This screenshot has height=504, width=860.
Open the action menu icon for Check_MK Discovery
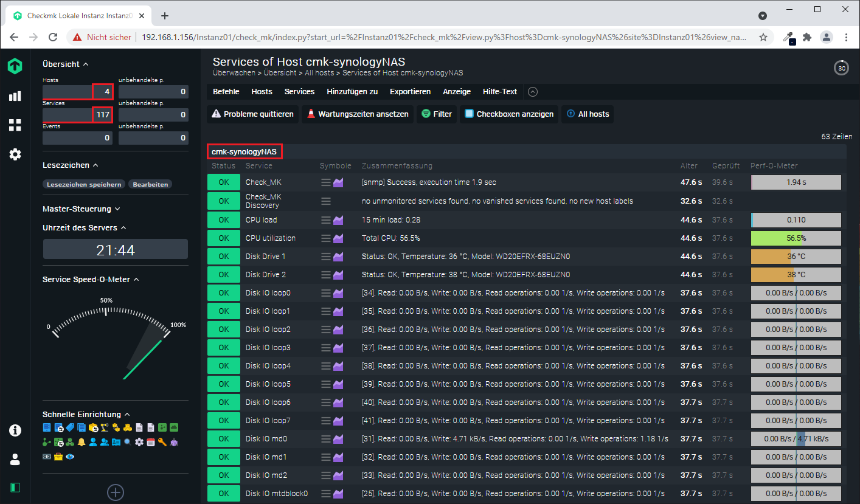tap(326, 201)
